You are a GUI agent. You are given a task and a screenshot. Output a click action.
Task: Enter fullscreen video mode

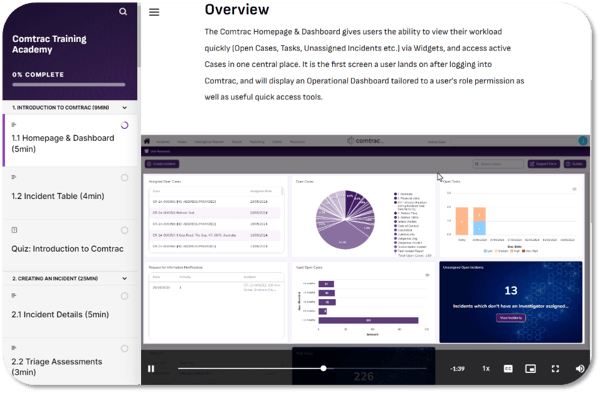click(555, 369)
